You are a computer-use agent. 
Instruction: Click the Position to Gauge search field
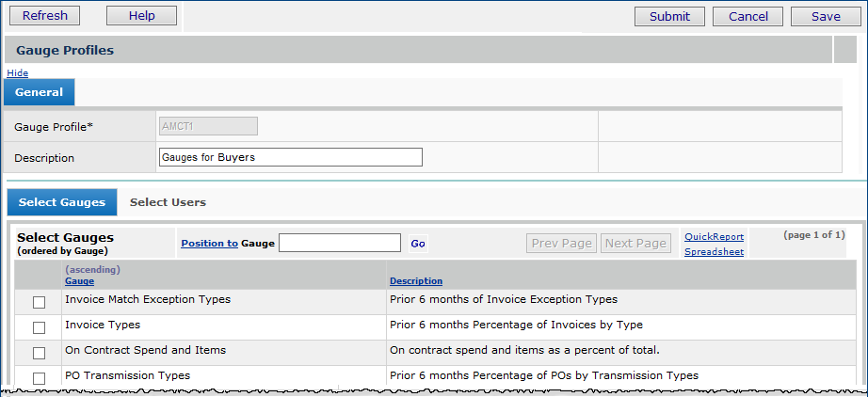click(x=340, y=243)
